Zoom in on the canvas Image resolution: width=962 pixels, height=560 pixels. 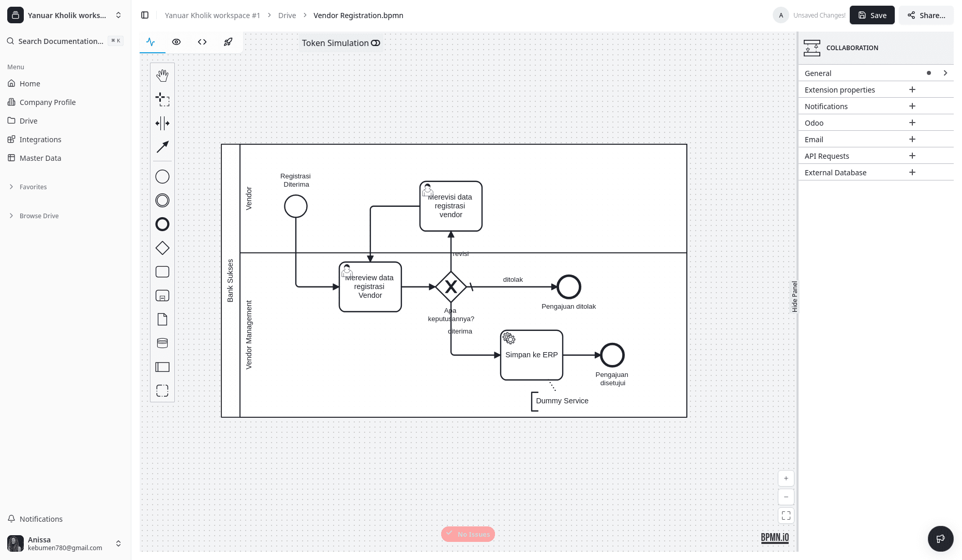(x=786, y=478)
